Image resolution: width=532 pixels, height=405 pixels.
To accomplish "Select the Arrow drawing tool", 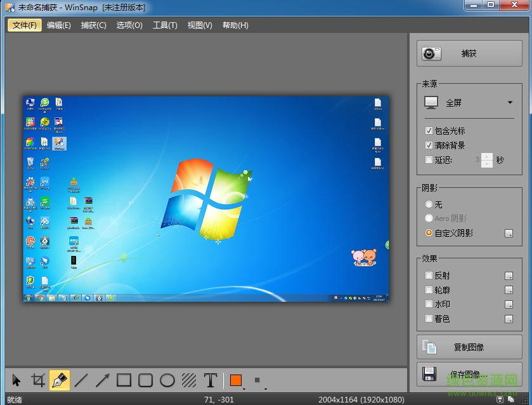I will click(103, 380).
